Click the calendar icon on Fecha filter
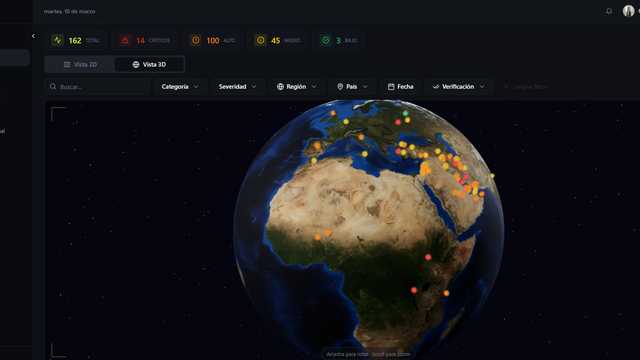The height and width of the screenshot is (360, 640). pos(391,87)
